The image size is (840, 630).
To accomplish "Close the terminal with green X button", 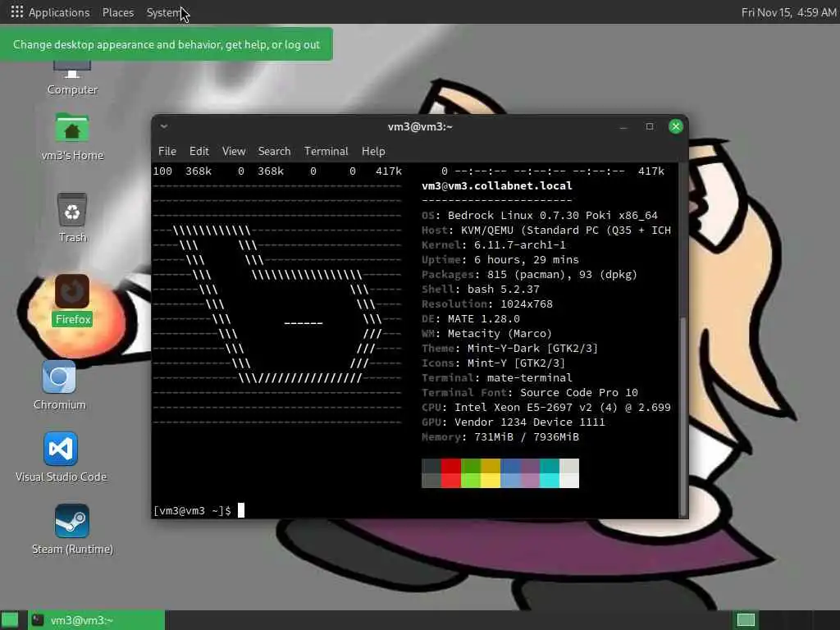I will click(676, 126).
